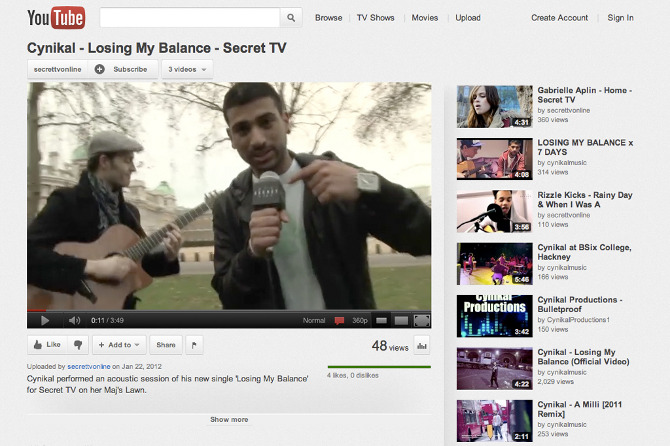This screenshot has width=670, height=446.
Task: Click Create Account link
Action: [559, 18]
